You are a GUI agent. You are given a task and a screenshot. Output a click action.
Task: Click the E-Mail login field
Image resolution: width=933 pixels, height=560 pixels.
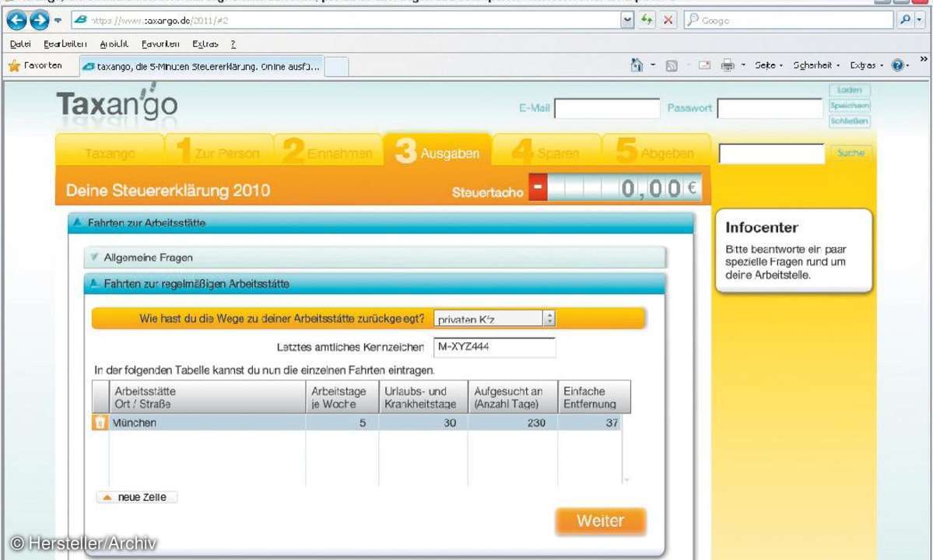click(x=607, y=108)
